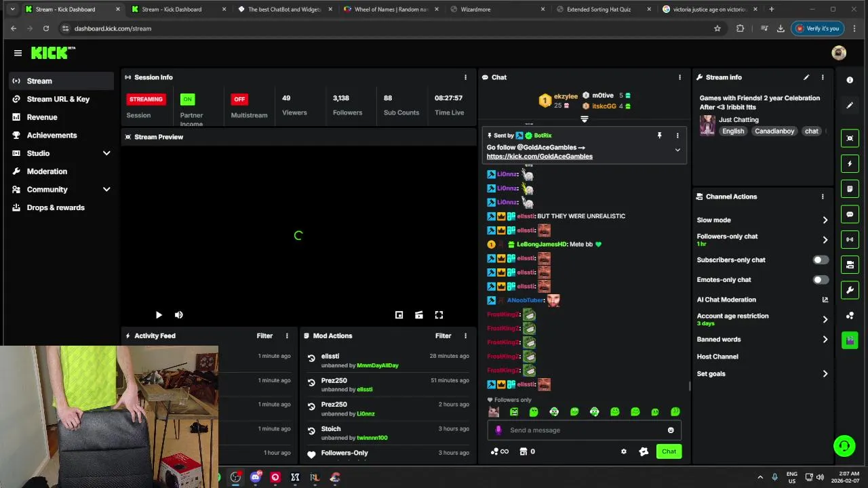This screenshot has height=488, width=868.
Task: Bookmark this page with star icon
Action: (x=717, y=28)
